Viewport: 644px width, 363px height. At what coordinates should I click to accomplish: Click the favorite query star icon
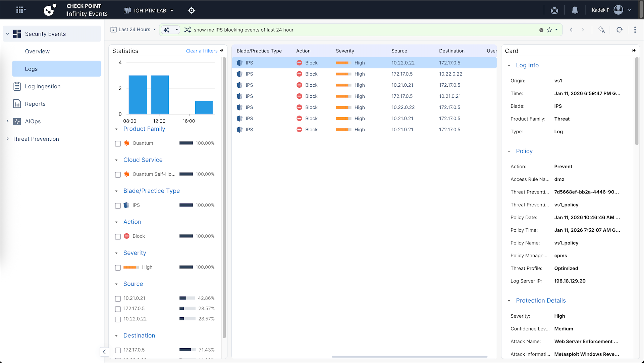coord(549,30)
